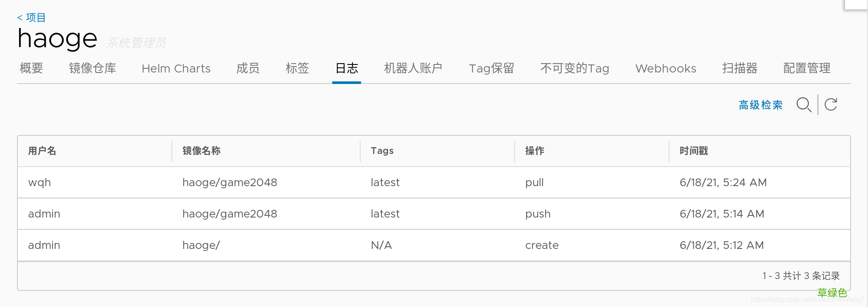Click the search magnifier icon
The image size is (868, 307).
pyautogui.click(x=804, y=105)
